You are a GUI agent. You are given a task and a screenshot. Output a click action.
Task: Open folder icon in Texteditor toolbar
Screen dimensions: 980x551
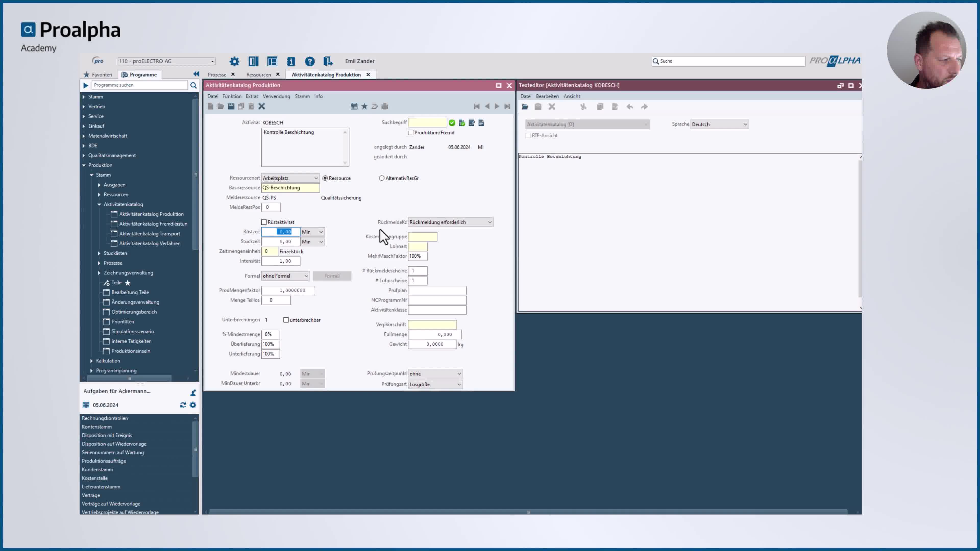pyautogui.click(x=525, y=107)
